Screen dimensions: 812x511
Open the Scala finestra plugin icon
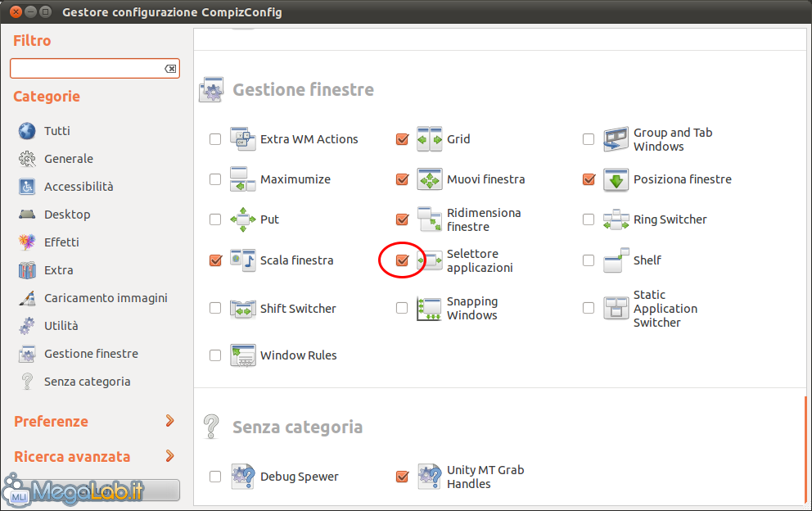(242, 260)
